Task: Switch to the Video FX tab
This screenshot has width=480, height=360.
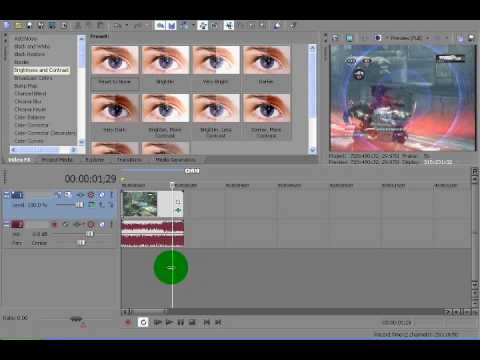Action: click(x=19, y=160)
